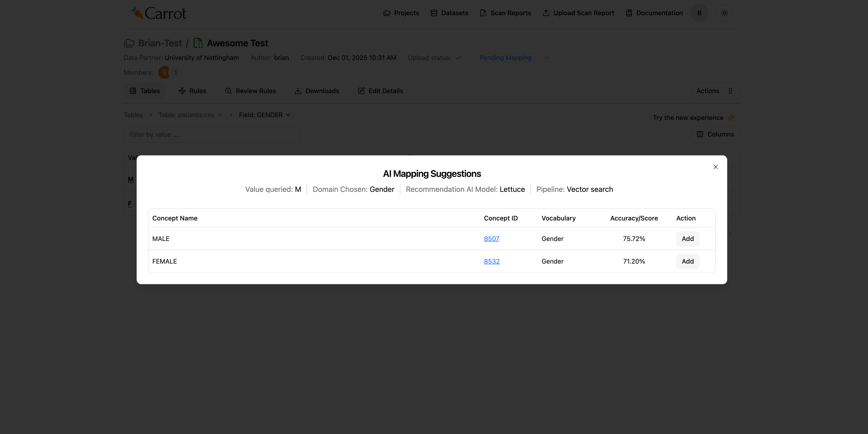The height and width of the screenshot is (434, 868).
Task: Open Scan Reports page
Action: pyautogui.click(x=506, y=13)
